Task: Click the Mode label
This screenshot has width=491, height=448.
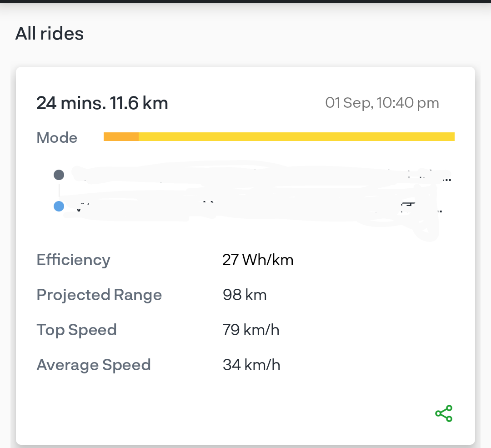Action: [x=57, y=137]
